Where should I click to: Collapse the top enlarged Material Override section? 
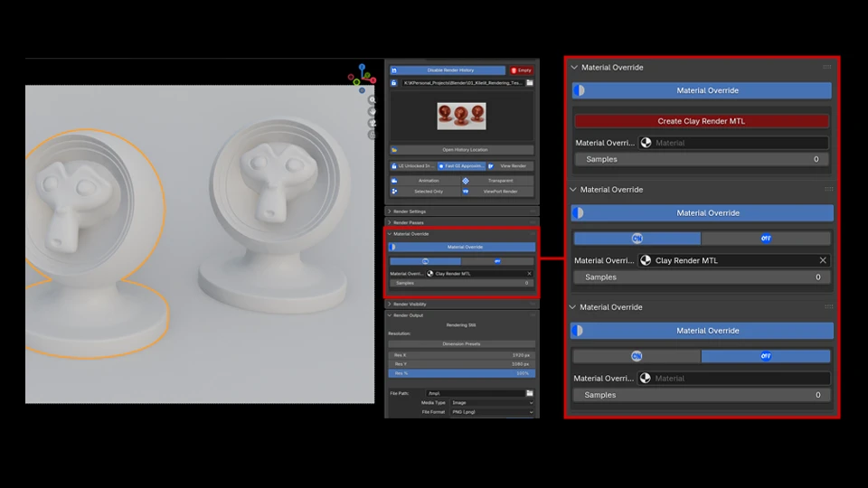point(574,68)
